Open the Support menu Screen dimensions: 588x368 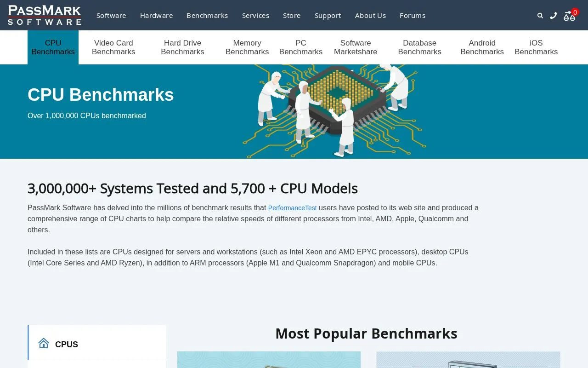[328, 16]
